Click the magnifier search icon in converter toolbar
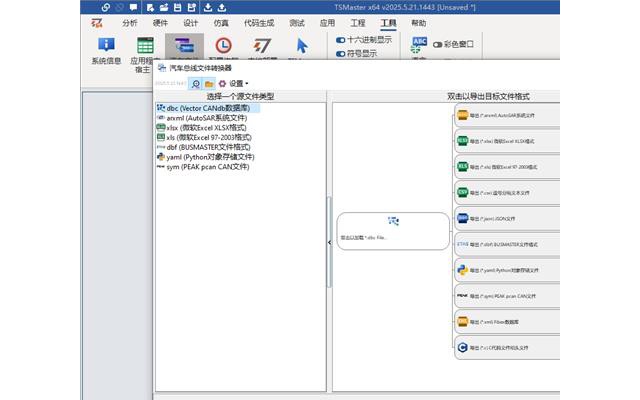Screen dimensions: 640x400 coord(196,84)
